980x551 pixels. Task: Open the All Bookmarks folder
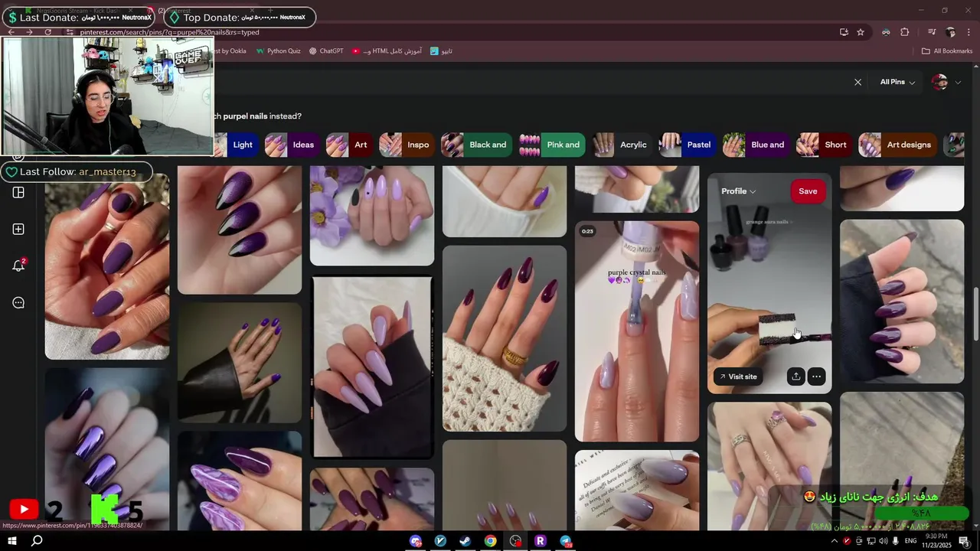[946, 51]
